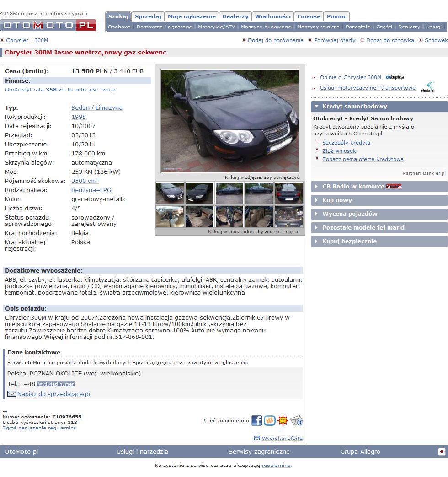Click the Sedan / Limuzyna link
This screenshot has height=477, width=448.
(x=97, y=107)
